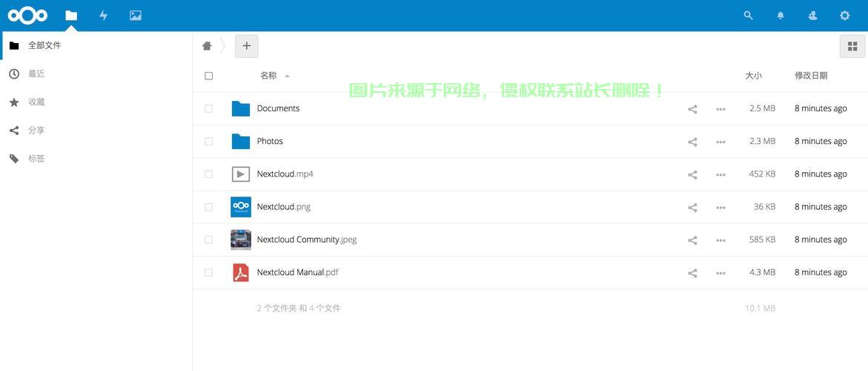Image resolution: width=868 pixels, height=371 pixels.
Task: Click the red PDF icon for Manual
Action: coord(241,272)
